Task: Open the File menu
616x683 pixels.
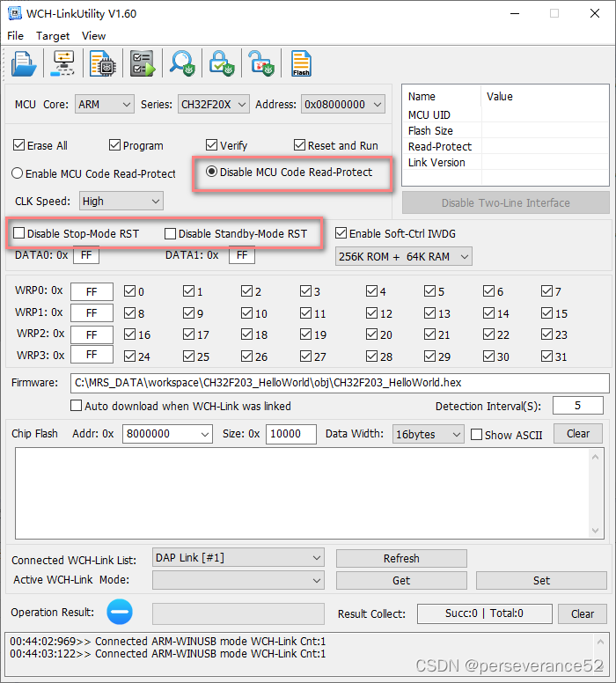Action: coord(15,36)
